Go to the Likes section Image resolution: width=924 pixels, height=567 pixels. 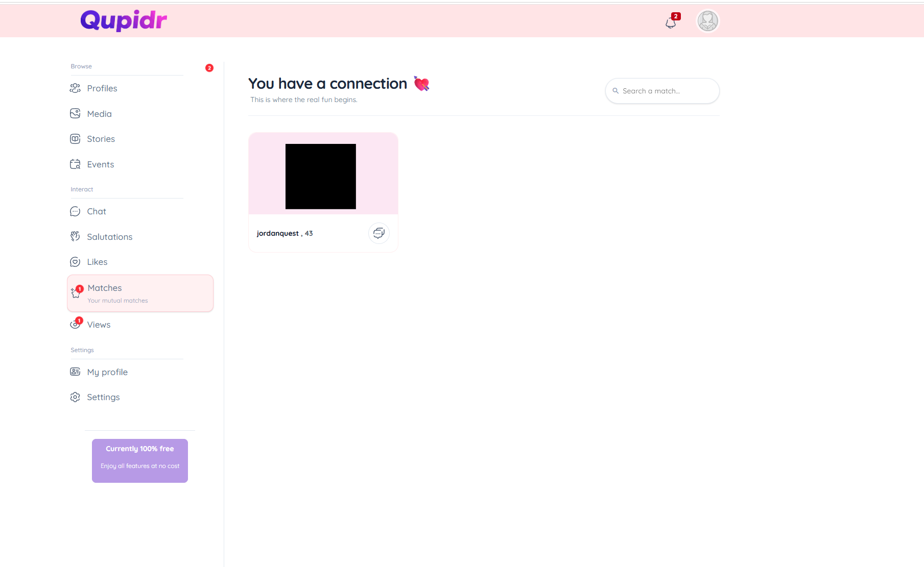coord(97,262)
